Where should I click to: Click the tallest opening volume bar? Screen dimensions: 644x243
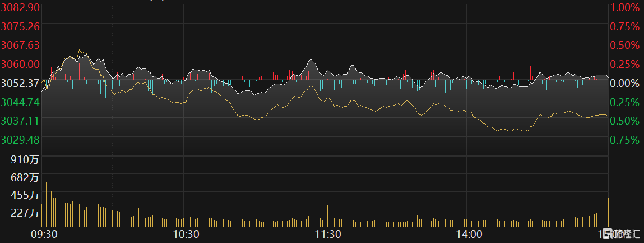[x=44, y=191]
